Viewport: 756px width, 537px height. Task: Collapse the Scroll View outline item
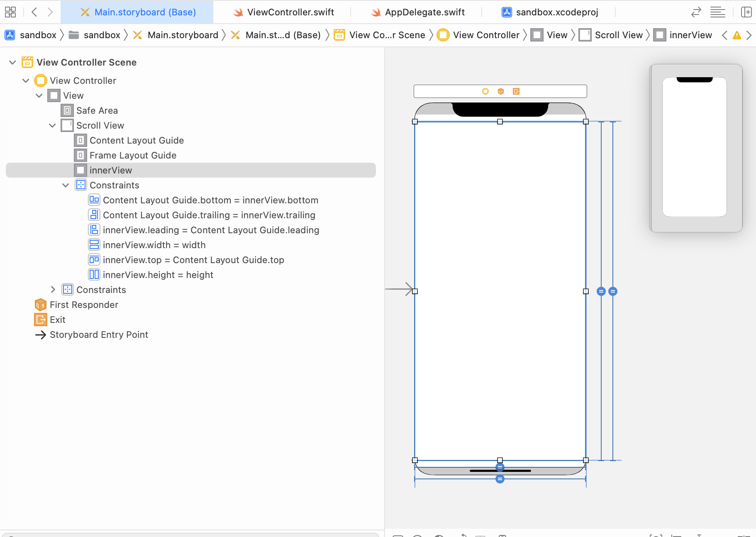tap(52, 125)
